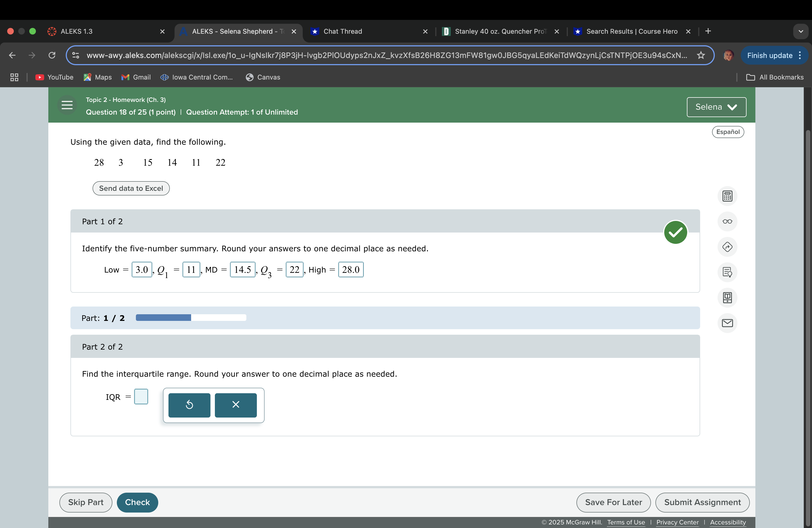The image size is (812, 528).
Task: Click the X clear-entry button
Action: pos(235,405)
